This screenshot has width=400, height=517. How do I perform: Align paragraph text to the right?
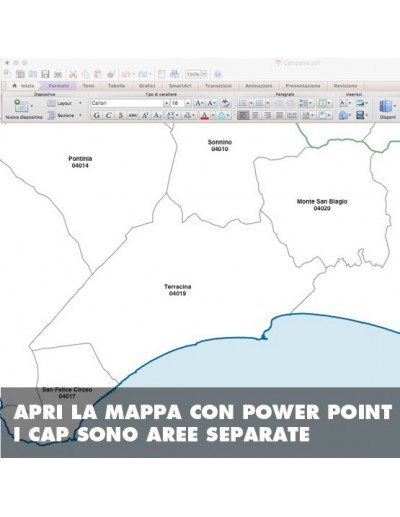(267, 115)
